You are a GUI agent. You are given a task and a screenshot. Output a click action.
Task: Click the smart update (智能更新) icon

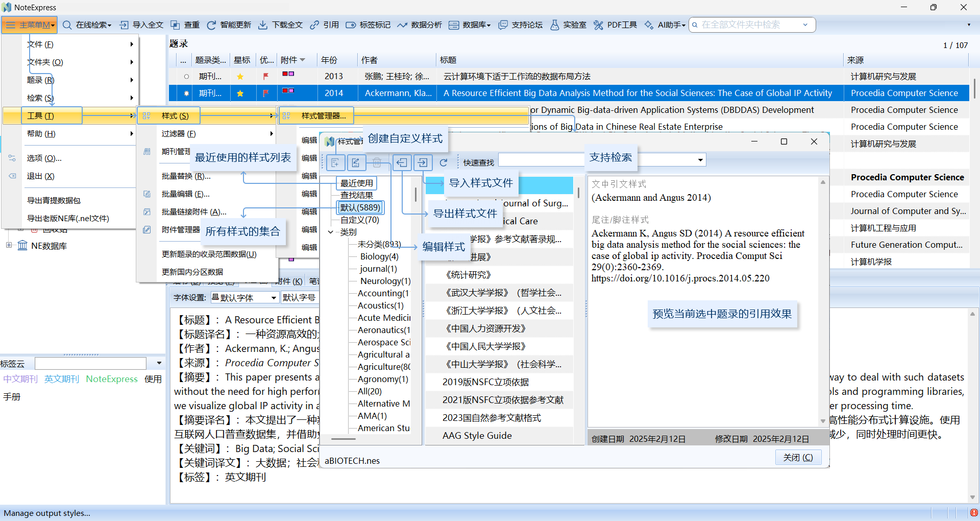coord(211,25)
